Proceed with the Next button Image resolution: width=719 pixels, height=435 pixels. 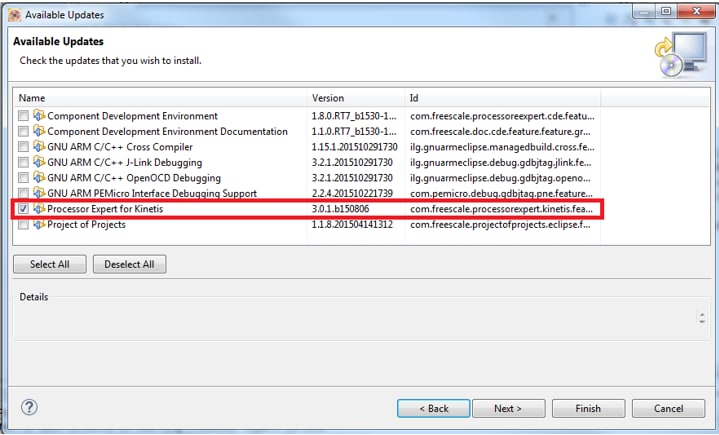pyautogui.click(x=507, y=408)
